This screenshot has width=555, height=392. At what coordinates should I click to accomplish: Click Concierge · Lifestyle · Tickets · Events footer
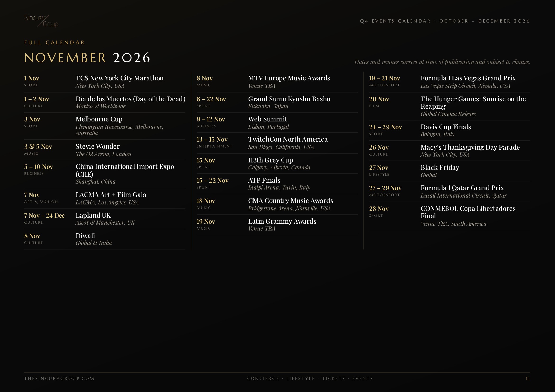310,378
